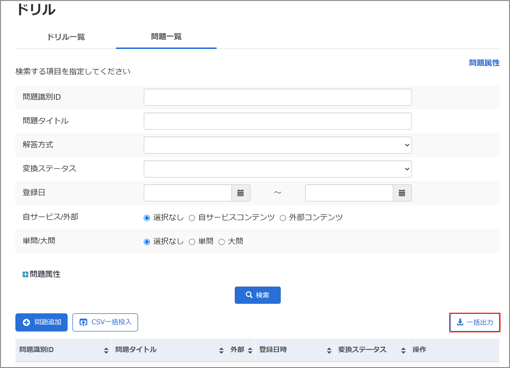Screen dimensions: 510x368
Task: Choose the 大問 radio option
Action: click(221, 242)
